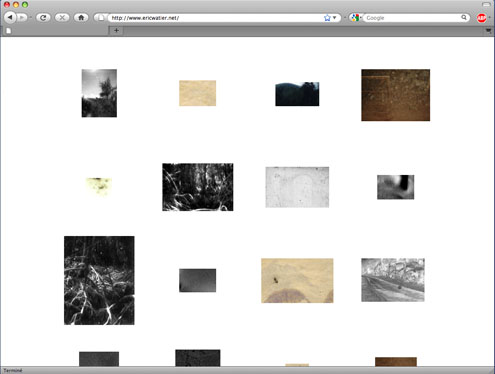The height and width of the screenshot is (374, 495).
Task: Click the page identity icon beside URL
Action: tap(101, 18)
